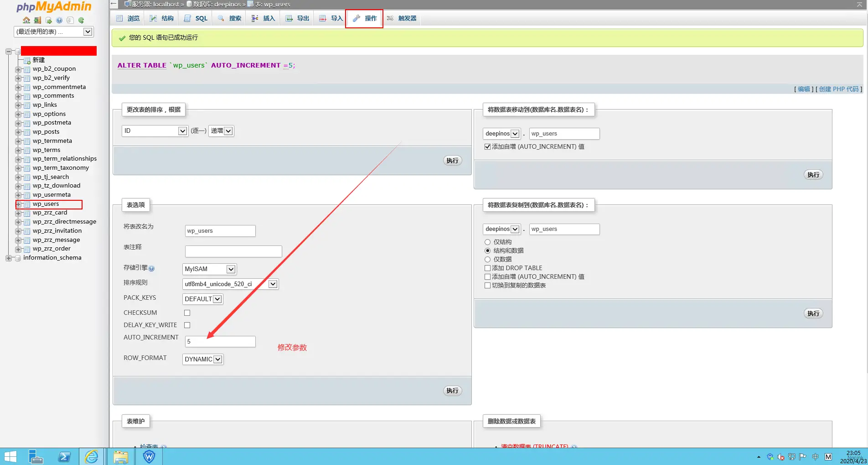Click 执行 button under table options
This screenshot has height=465, width=868.
[452, 391]
